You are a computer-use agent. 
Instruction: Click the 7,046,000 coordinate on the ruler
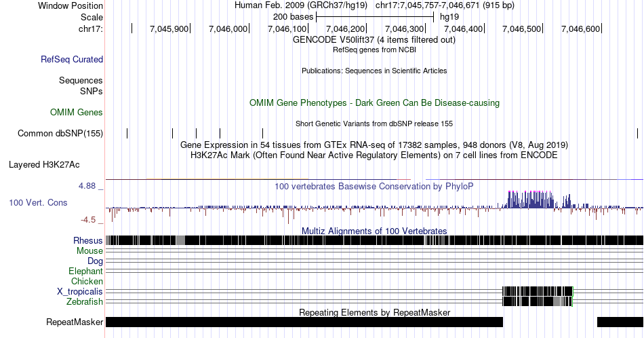(x=228, y=29)
